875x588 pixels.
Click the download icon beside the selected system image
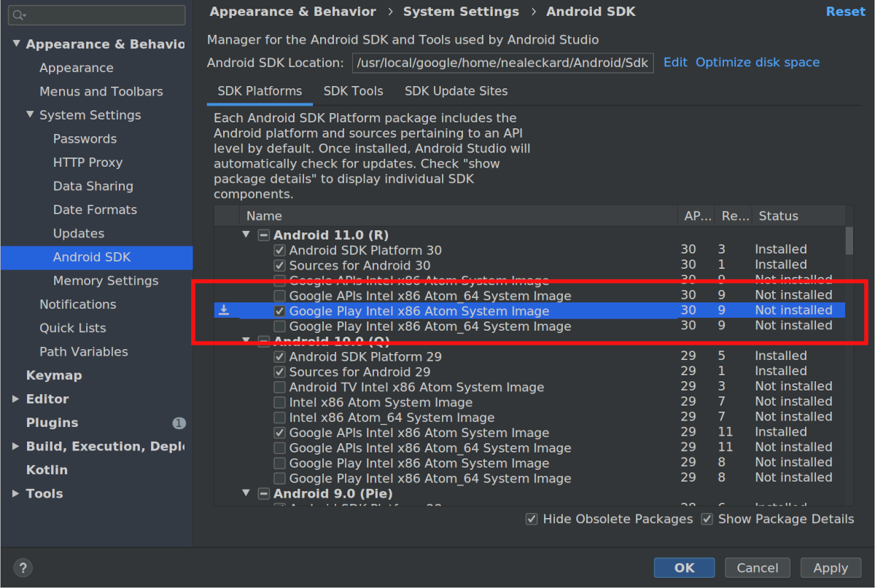pyautogui.click(x=225, y=309)
